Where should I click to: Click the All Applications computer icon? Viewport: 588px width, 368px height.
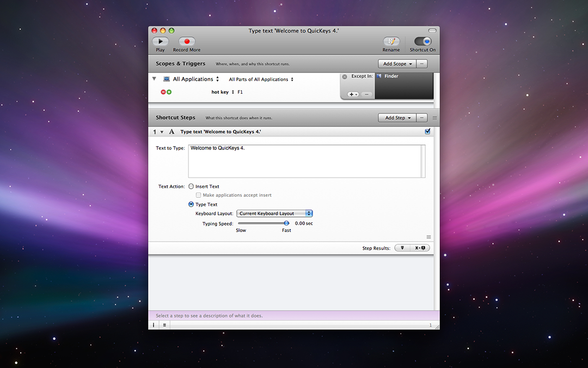click(x=167, y=79)
